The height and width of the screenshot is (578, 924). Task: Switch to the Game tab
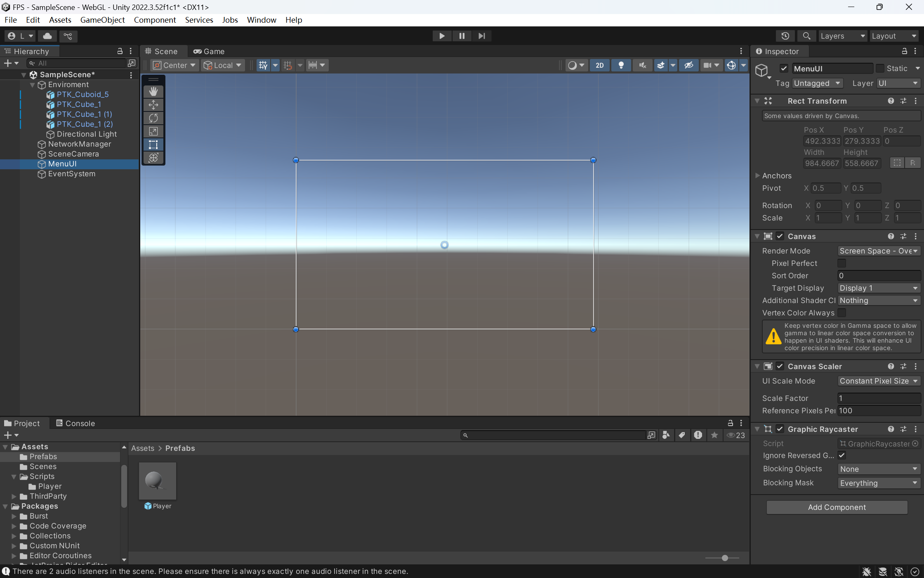[209, 51]
